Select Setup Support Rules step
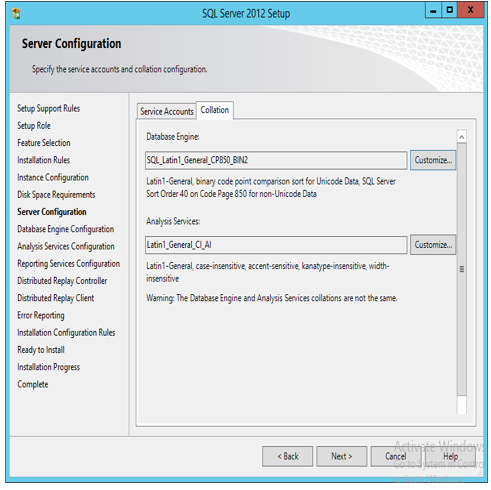 click(x=48, y=108)
